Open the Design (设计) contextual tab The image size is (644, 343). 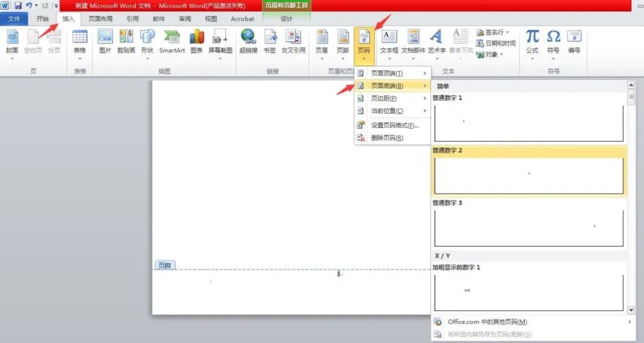click(286, 19)
